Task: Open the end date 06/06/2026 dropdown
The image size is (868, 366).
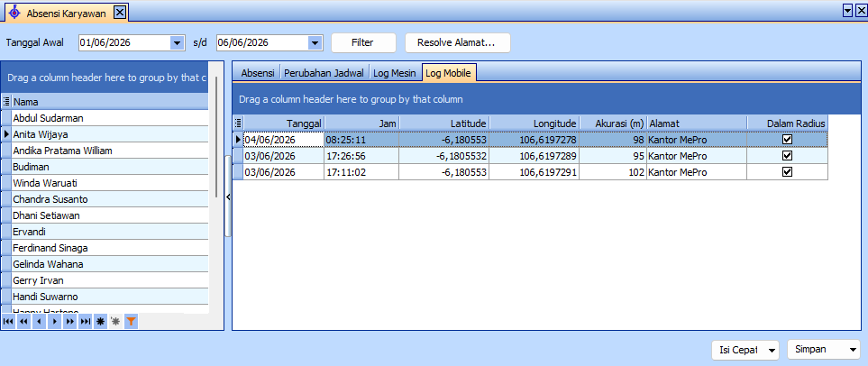Action: pos(315,42)
